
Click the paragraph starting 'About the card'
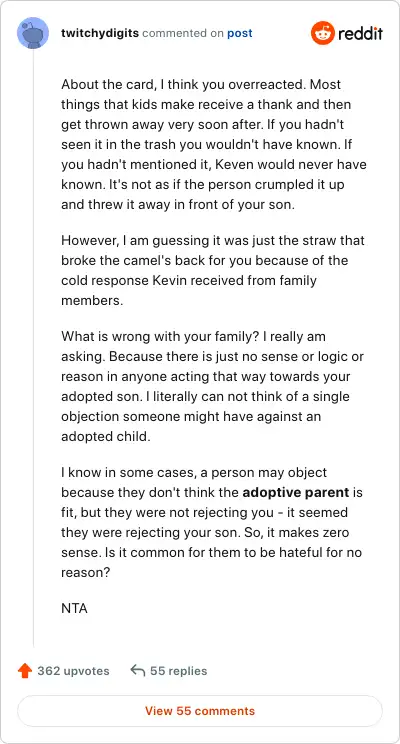click(x=214, y=144)
